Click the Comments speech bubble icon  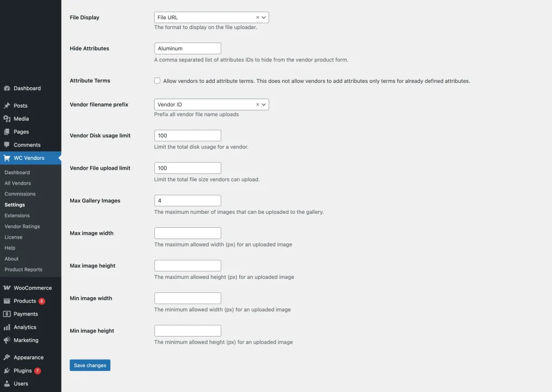[7, 145]
